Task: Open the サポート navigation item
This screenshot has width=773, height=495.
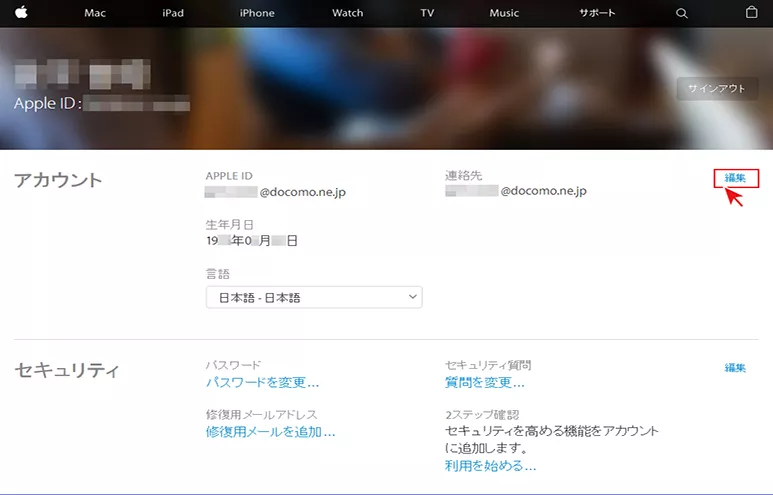Action: (x=596, y=13)
